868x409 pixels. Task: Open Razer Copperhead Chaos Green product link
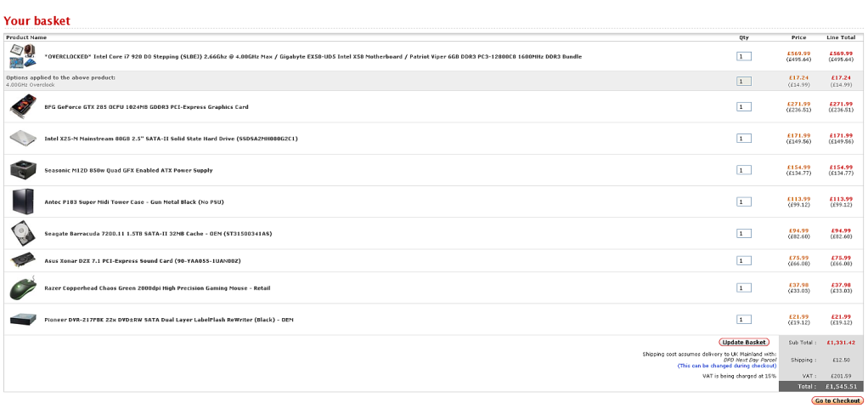pyautogui.click(x=157, y=287)
